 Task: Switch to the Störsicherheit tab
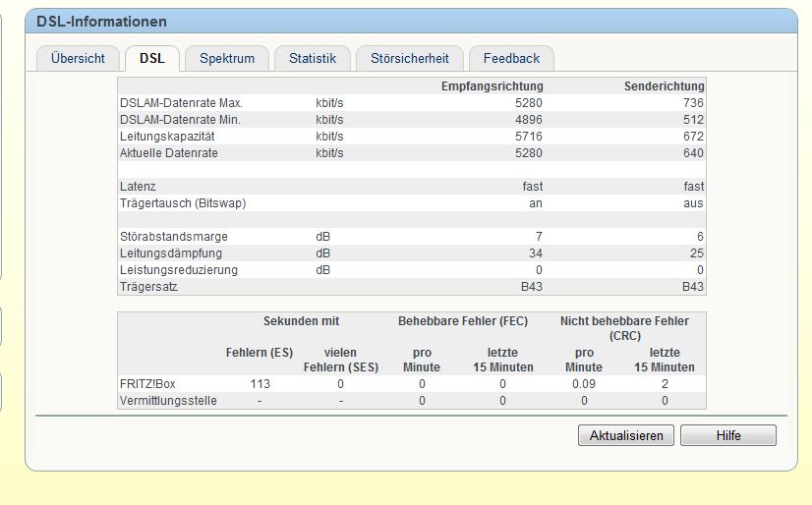(x=410, y=59)
